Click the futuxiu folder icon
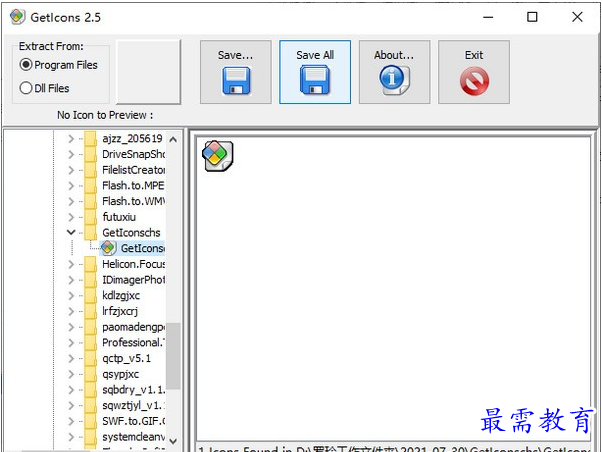Image resolution: width=602 pixels, height=452 pixels. click(x=91, y=217)
